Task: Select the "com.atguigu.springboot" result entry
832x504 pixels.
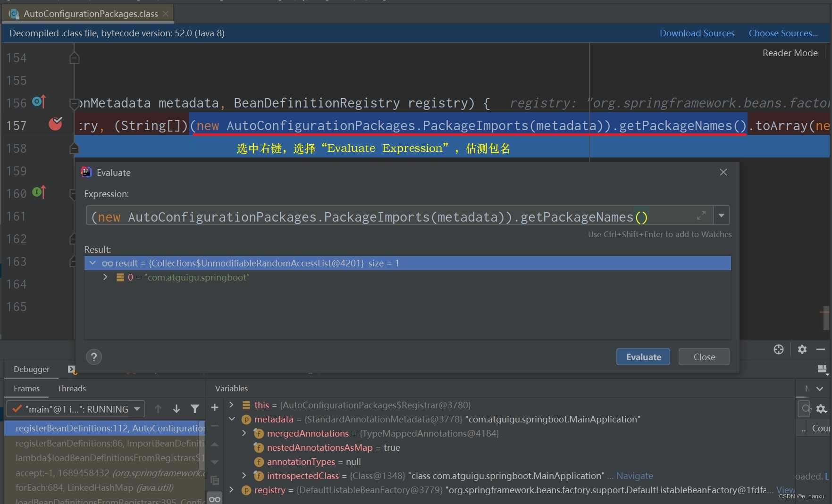Action: pos(408,277)
